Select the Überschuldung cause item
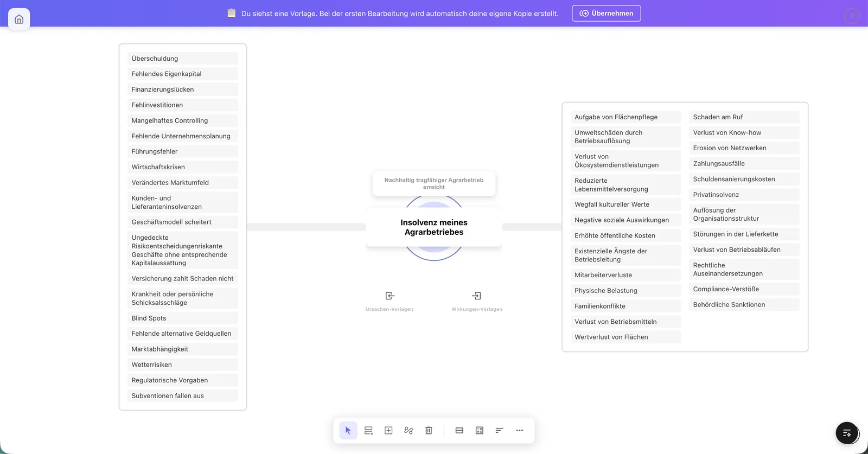Viewport: 868px width, 454px height. tap(183, 59)
